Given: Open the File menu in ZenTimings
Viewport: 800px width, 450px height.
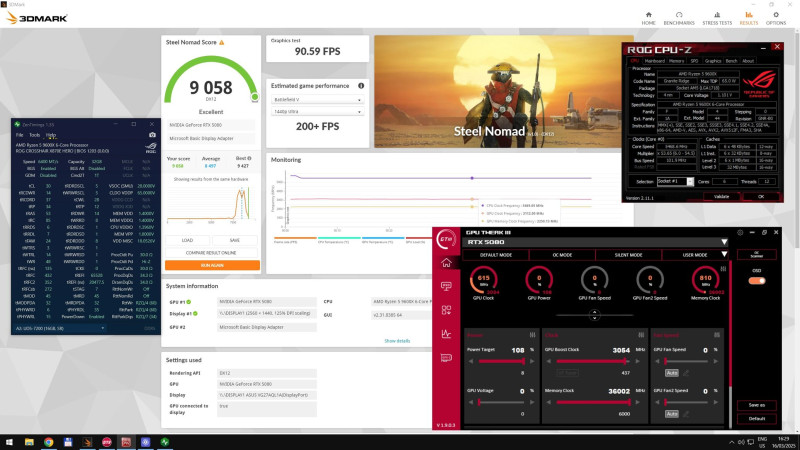Looking at the screenshot, I should [19, 135].
